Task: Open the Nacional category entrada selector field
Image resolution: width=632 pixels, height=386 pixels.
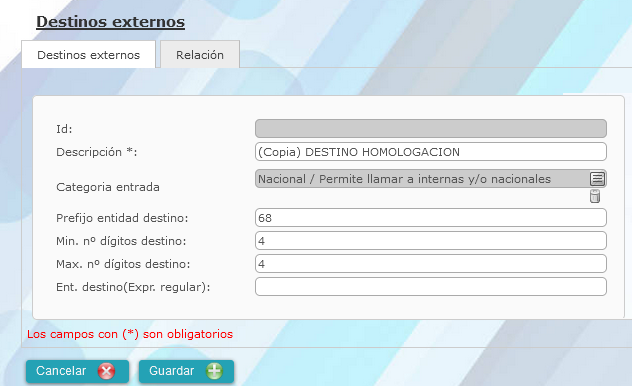Action: point(422,179)
